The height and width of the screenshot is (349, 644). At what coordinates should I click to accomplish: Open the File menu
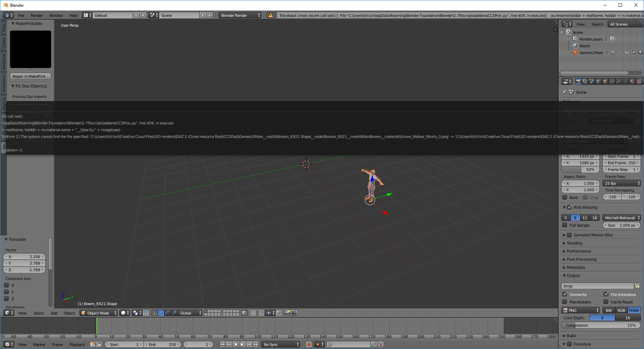21,15
